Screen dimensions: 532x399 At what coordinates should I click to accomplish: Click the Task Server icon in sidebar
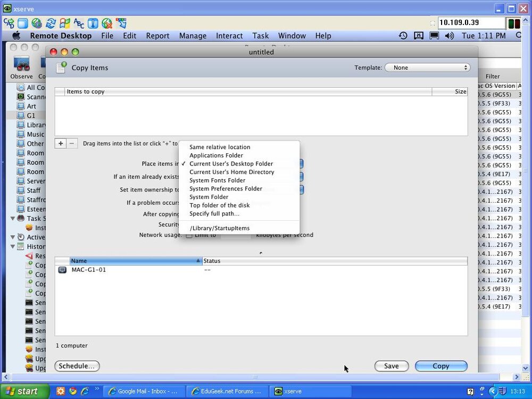[x=21, y=218]
